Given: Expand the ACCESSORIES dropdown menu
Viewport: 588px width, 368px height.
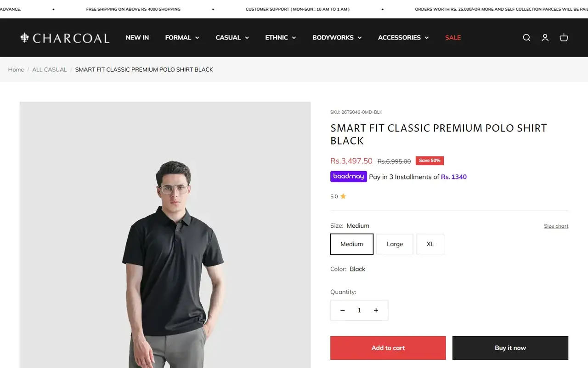Looking at the screenshot, I should click(x=403, y=38).
